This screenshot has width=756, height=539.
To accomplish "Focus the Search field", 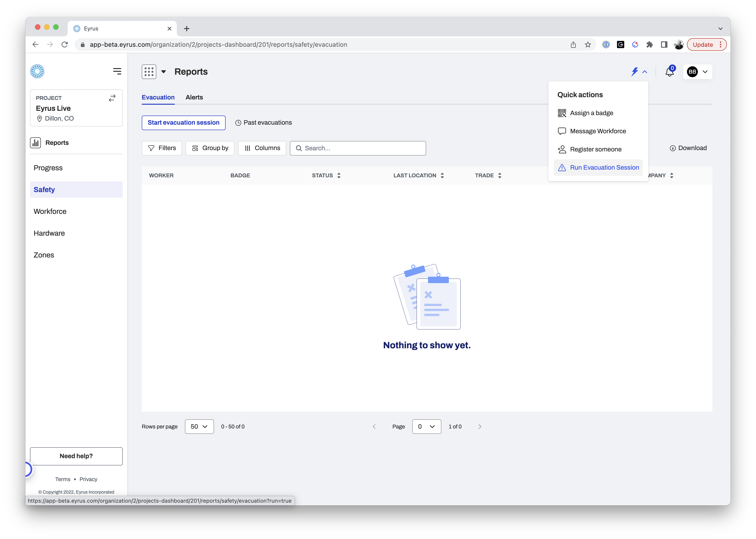I will click(358, 148).
